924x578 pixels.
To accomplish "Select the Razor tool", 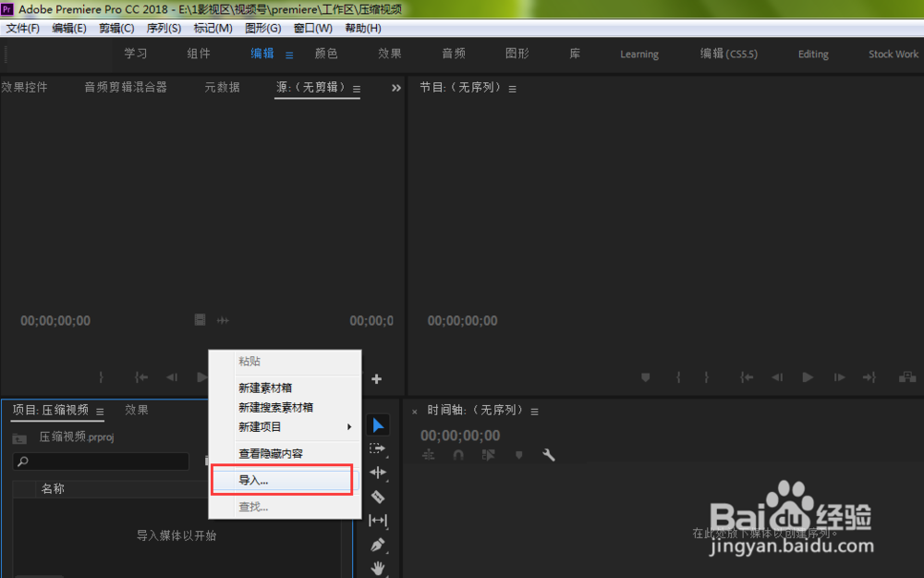I will pos(378,498).
